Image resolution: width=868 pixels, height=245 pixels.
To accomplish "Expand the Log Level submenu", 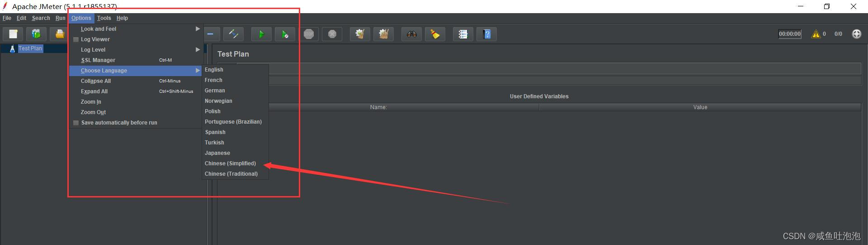I will (x=135, y=50).
